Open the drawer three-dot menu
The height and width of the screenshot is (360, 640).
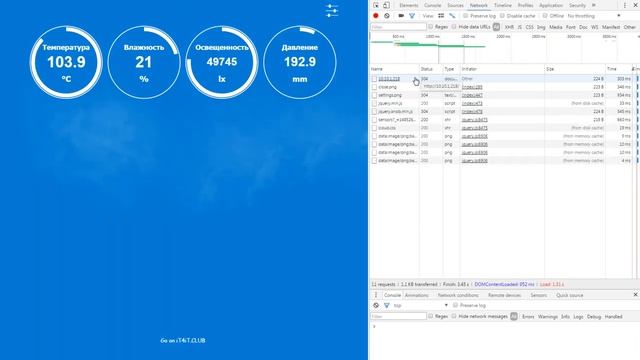point(376,295)
